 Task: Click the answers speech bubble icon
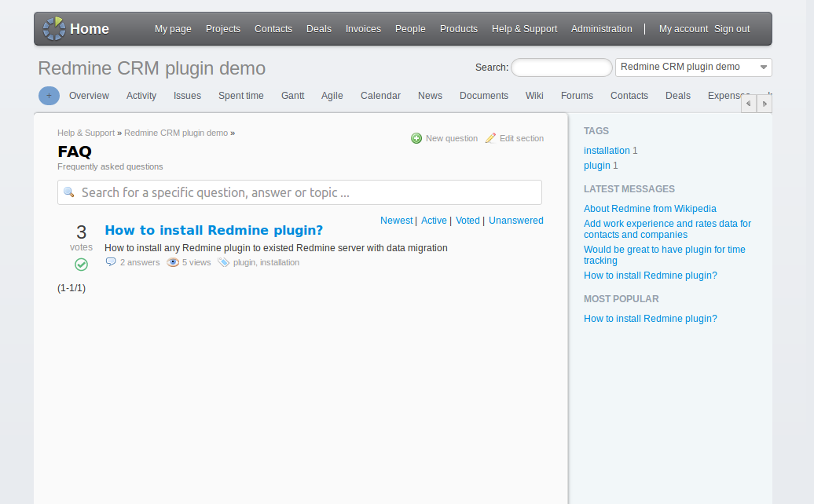coord(111,262)
